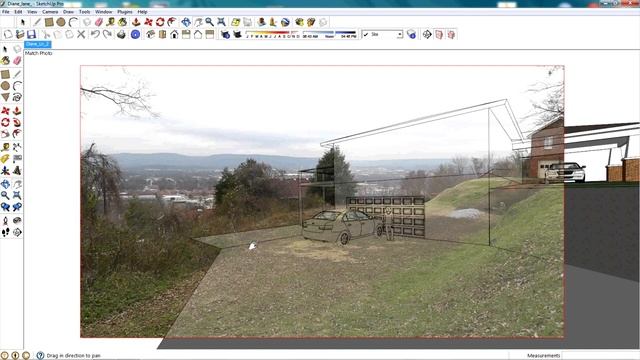Activate the Orbit tool in top toolbar
Screen dimensions: 640x360
186,22
